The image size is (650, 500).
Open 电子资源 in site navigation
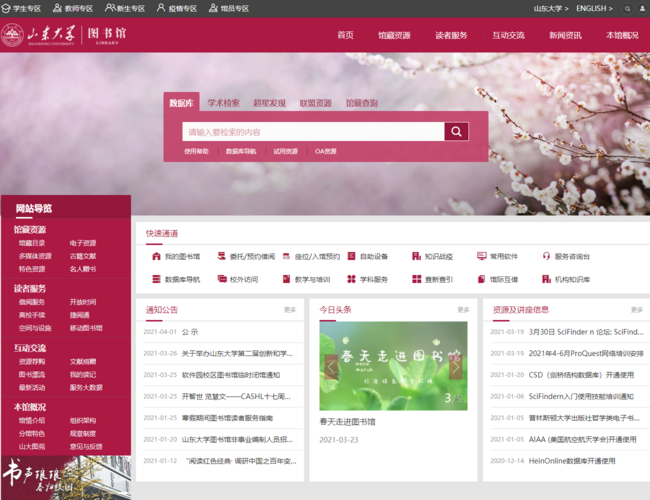coord(83,243)
